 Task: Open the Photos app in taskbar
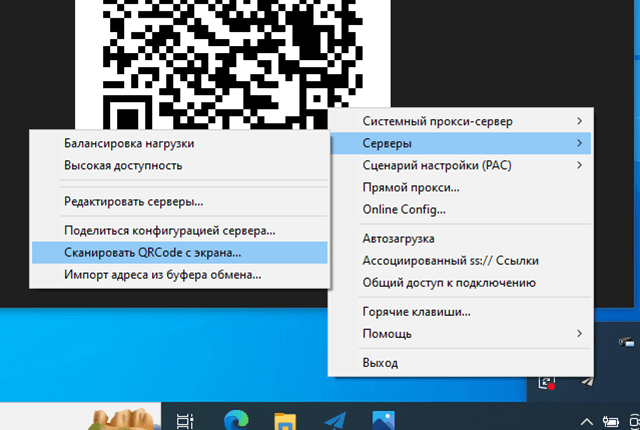[x=383, y=421]
